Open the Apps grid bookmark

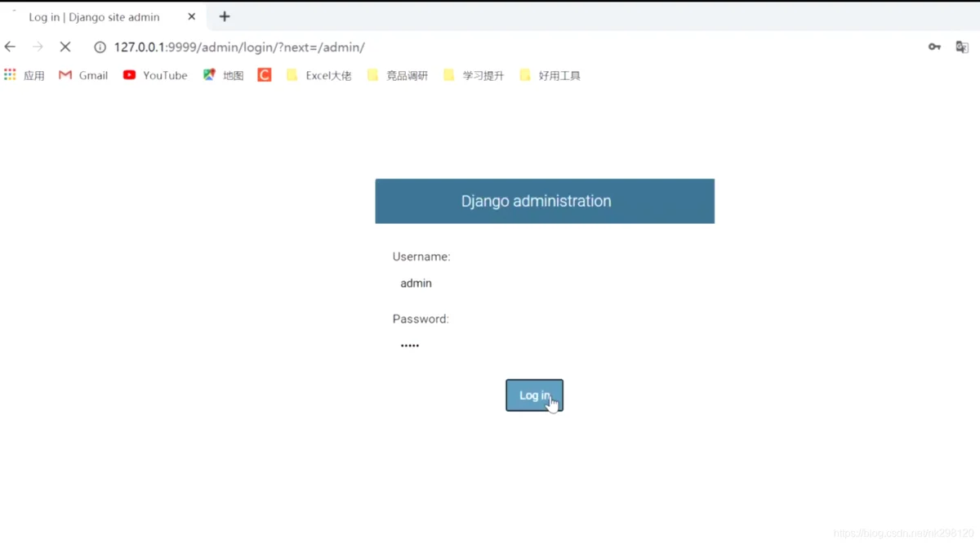(x=24, y=75)
